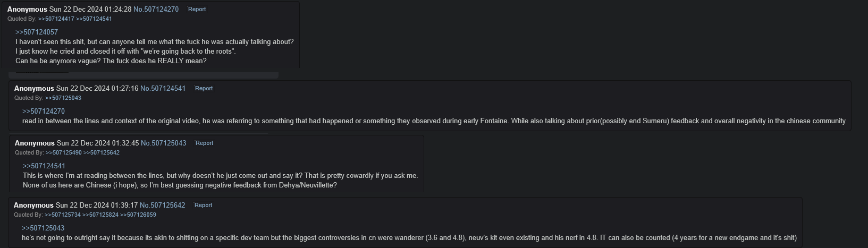The height and width of the screenshot is (248, 868).
Task: Report the post from 01:39:17
Action: [203, 206]
